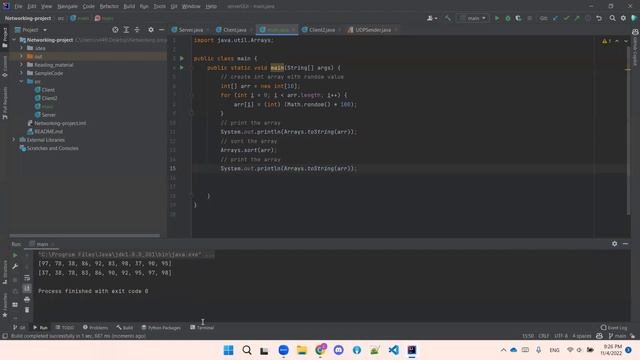Open the Tools menu

click(x=160, y=7)
